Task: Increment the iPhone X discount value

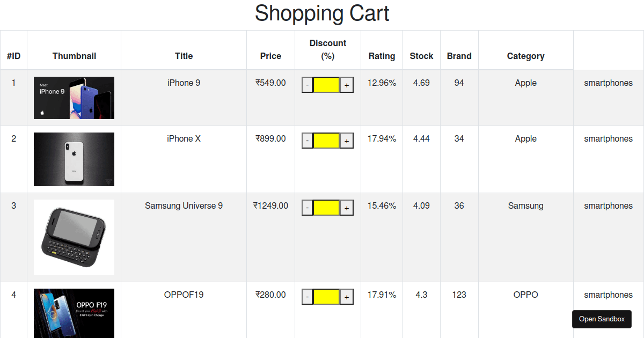Action: 348,140
